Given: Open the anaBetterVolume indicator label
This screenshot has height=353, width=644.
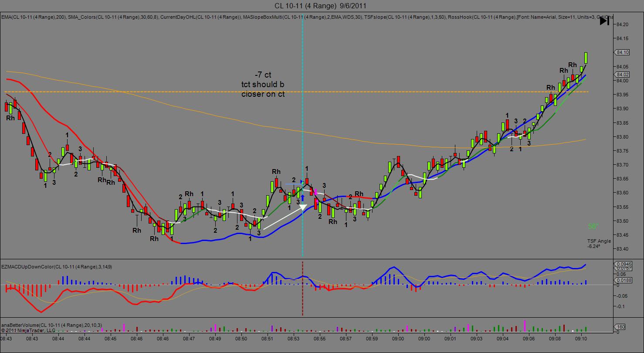Looking at the screenshot, I should pyautogui.click(x=52, y=325).
